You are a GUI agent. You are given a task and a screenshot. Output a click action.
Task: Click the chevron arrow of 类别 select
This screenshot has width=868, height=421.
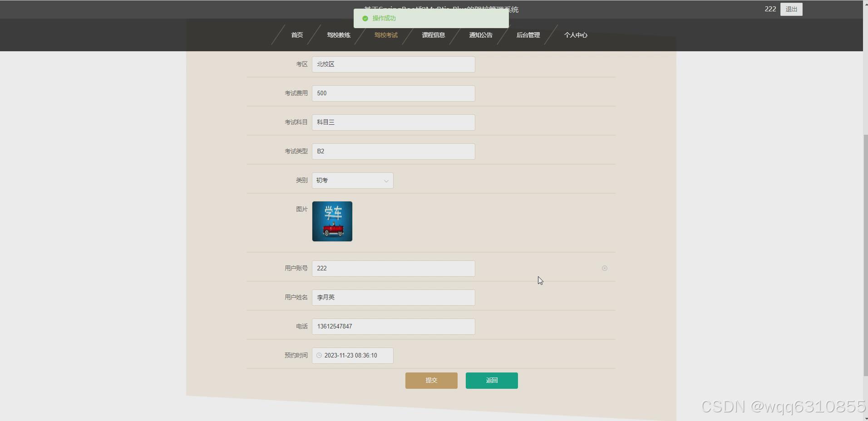tap(386, 181)
